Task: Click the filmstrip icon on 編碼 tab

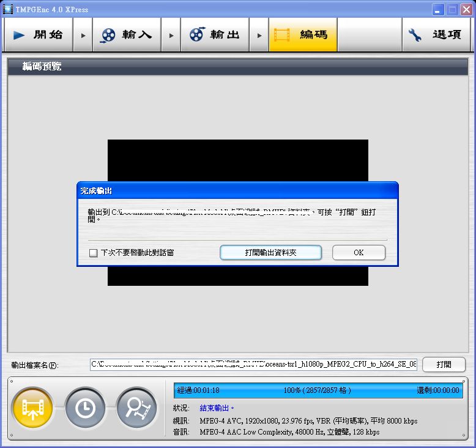Action: tap(281, 35)
